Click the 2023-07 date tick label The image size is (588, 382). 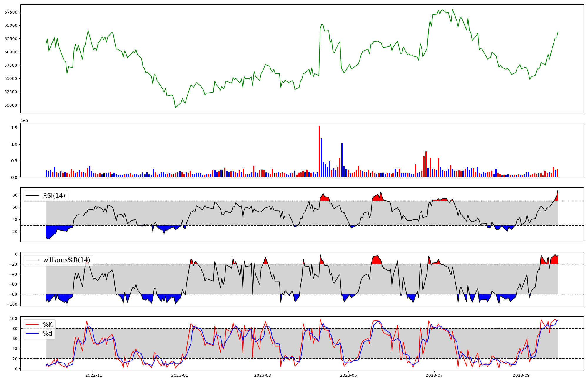pyautogui.click(x=434, y=375)
